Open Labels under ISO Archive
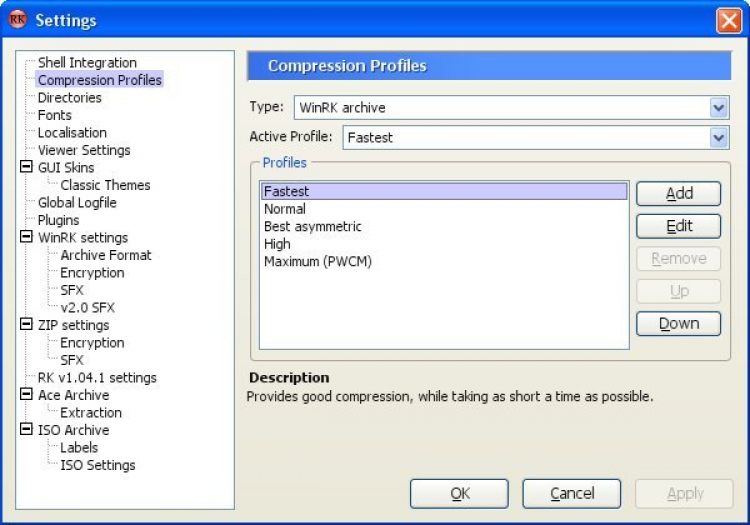Viewport: 750px width, 525px height. (79, 448)
